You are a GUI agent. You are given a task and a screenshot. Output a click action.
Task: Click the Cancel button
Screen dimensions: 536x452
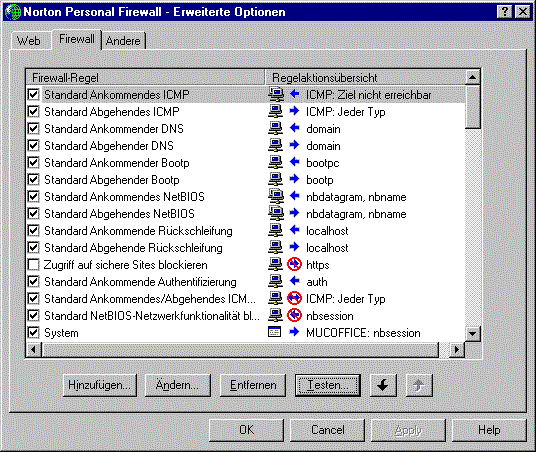click(x=327, y=430)
